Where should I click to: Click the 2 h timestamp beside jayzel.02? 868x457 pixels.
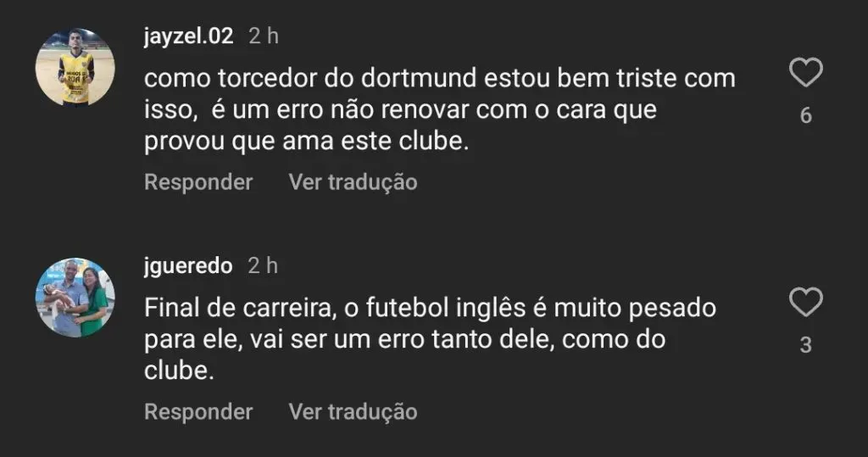(263, 36)
